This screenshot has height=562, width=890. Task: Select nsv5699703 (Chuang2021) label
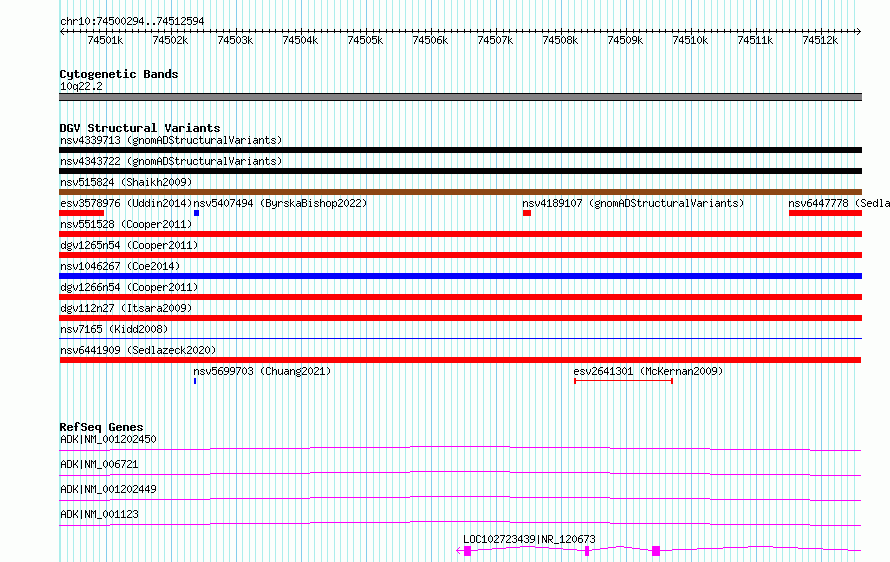tap(262, 371)
